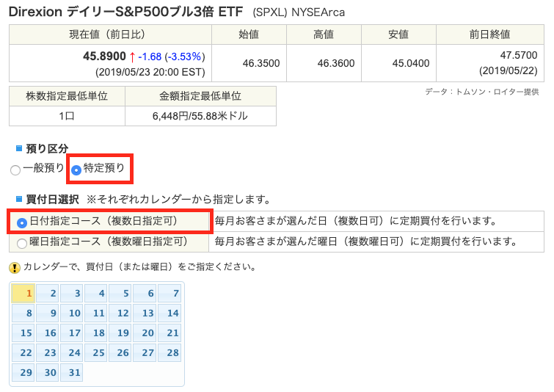Click the date (2019/05/22) under previous close
The image size is (554, 392).
(x=508, y=70)
